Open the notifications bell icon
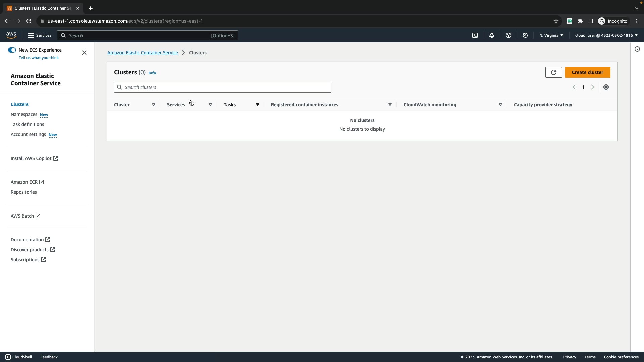 [492, 35]
